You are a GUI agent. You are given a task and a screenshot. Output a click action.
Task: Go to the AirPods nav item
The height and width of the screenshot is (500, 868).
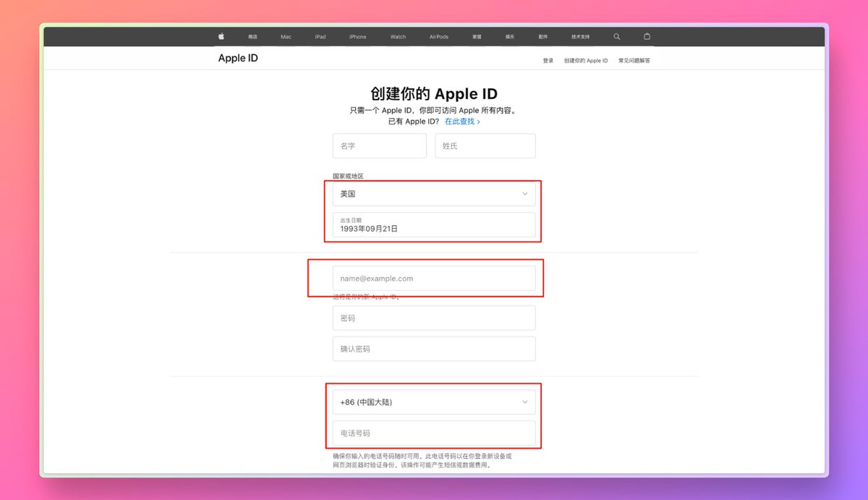pos(438,37)
